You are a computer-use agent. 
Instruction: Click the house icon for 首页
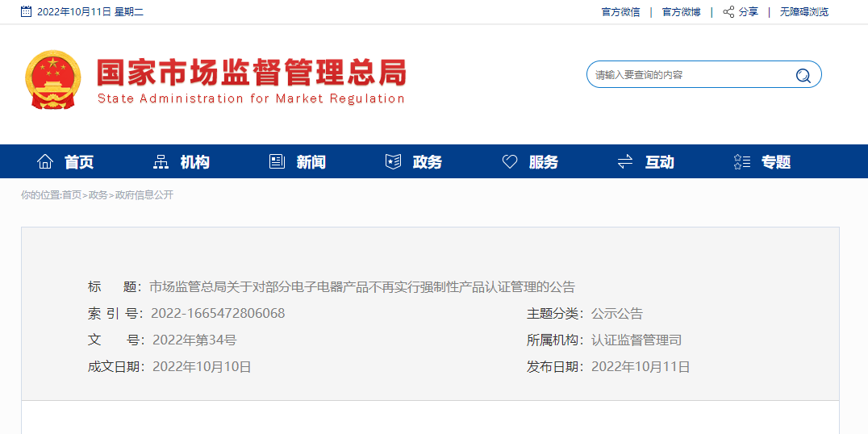(x=45, y=161)
